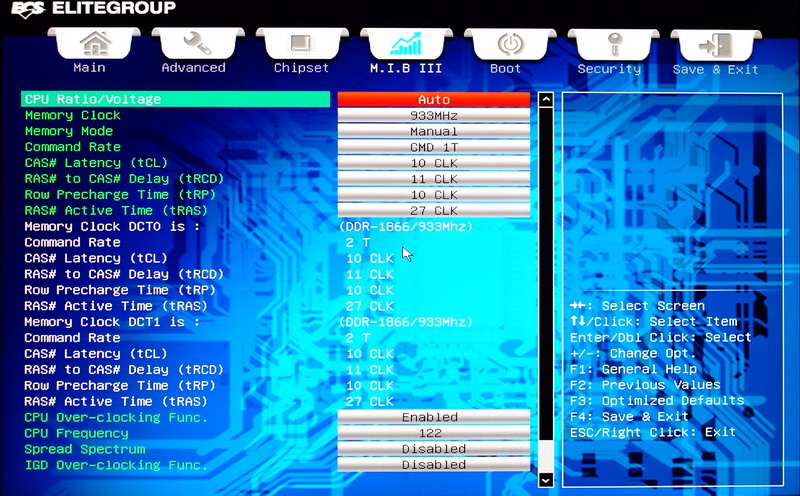Switch to the Chipset tab label
The height and width of the screenshot is (496, 800).
301,67
